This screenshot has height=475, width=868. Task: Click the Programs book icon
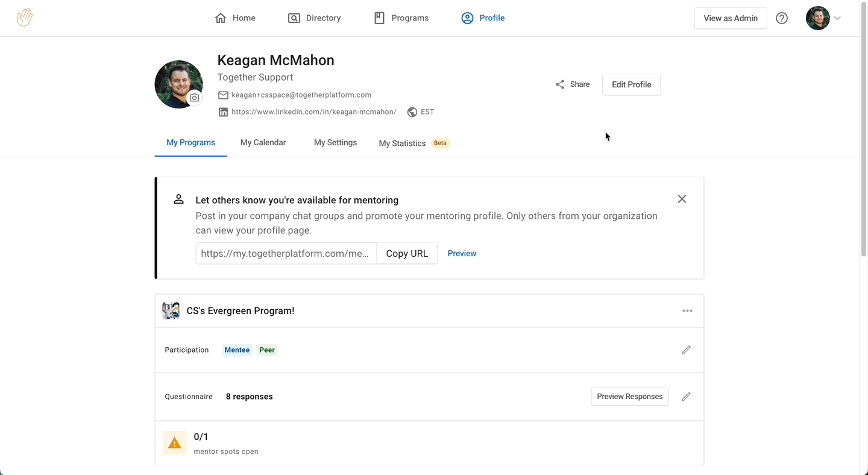click(379, 18)
